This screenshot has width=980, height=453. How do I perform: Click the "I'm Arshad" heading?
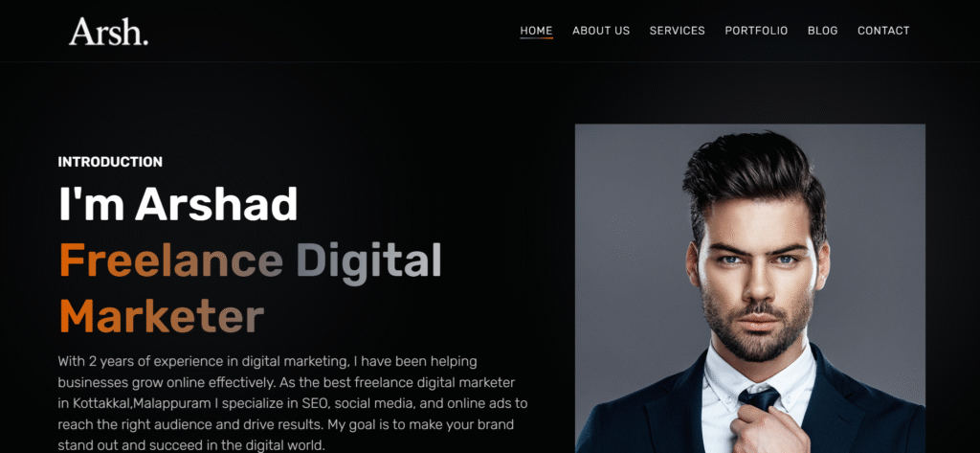[178, 204]
